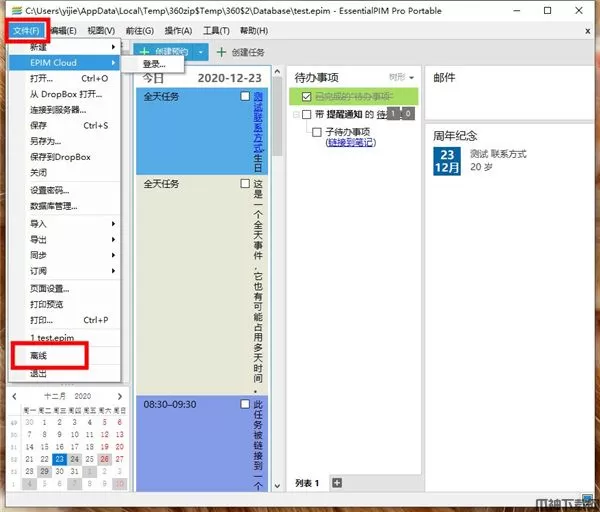Collapse the 带提醒通知 to-do tree node

pyautogui.click(x=295, y=114)
